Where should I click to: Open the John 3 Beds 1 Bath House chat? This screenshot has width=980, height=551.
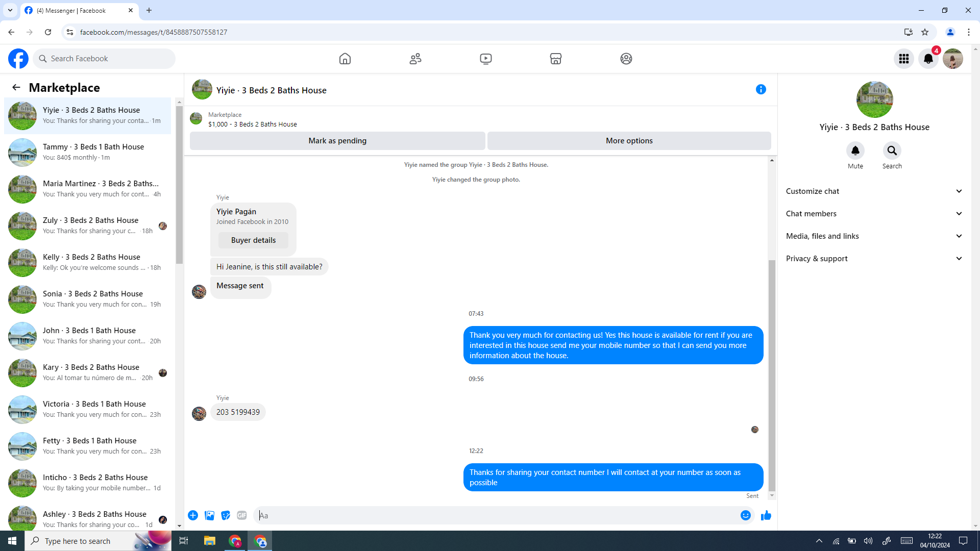(88, 336)
